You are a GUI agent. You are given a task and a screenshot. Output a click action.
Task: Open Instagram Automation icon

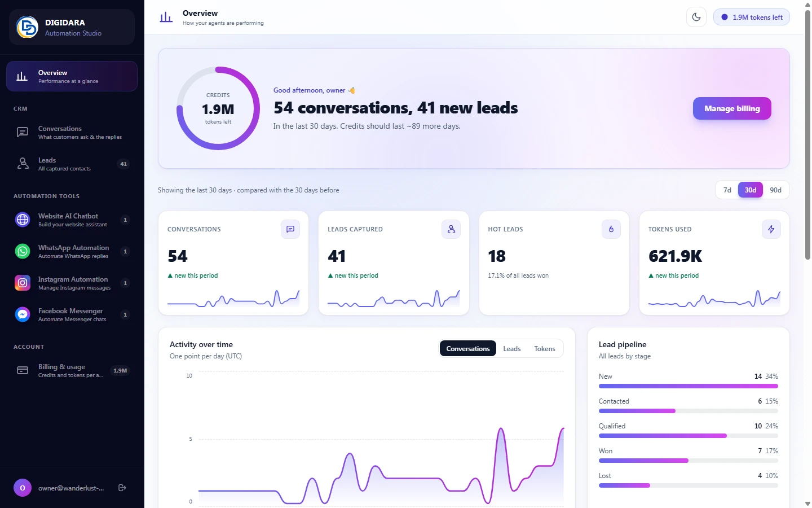(x=23, y=283)
